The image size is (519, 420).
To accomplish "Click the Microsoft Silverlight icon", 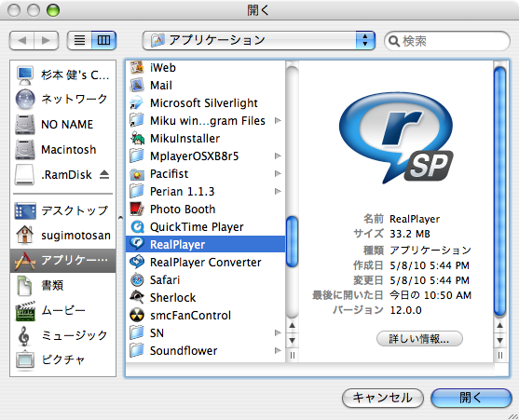I will tap(137, 102).
